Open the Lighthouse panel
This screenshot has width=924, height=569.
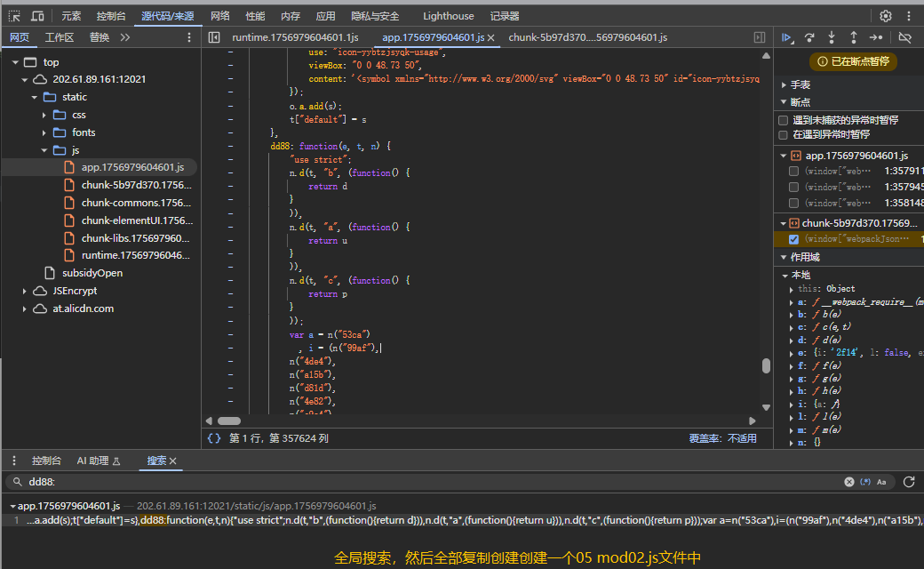click(x=448, y=16)
